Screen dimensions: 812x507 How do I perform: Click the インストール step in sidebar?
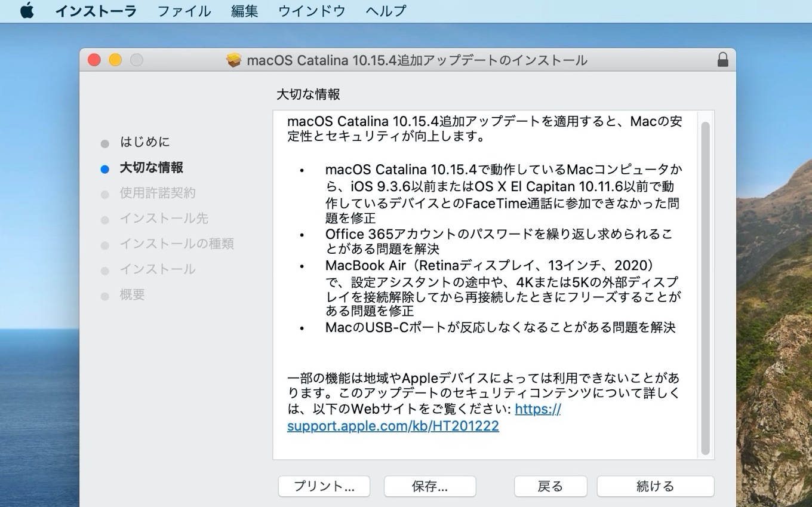coord(158,269)
